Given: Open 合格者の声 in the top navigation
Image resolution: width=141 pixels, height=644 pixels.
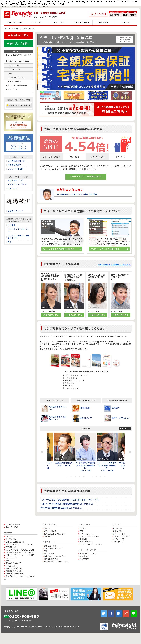Looking at the screenshot, I should point(103,22).
